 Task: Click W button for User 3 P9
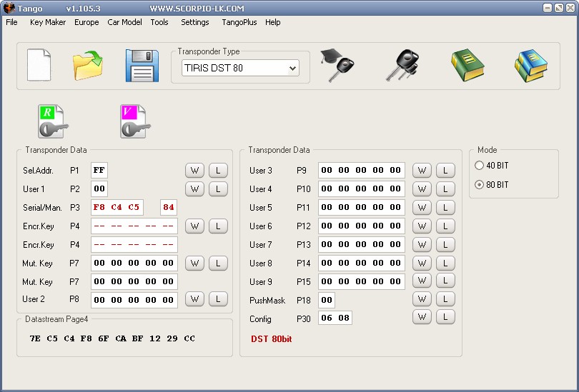422,171
